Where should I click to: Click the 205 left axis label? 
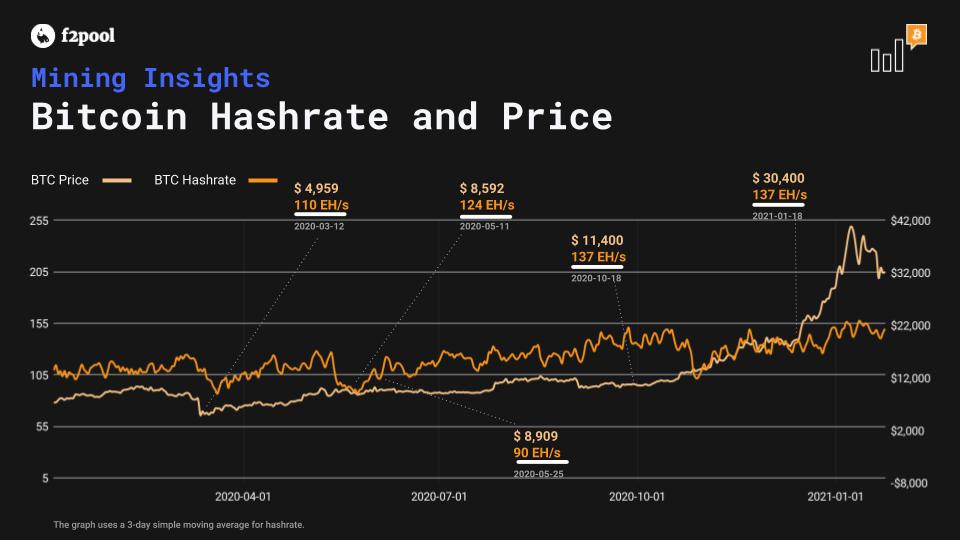(39, 272)
